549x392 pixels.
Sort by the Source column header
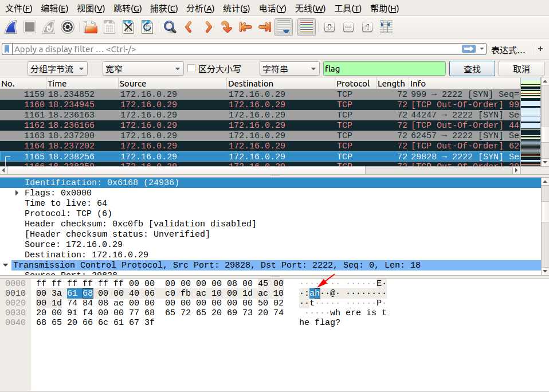[172, 84]
